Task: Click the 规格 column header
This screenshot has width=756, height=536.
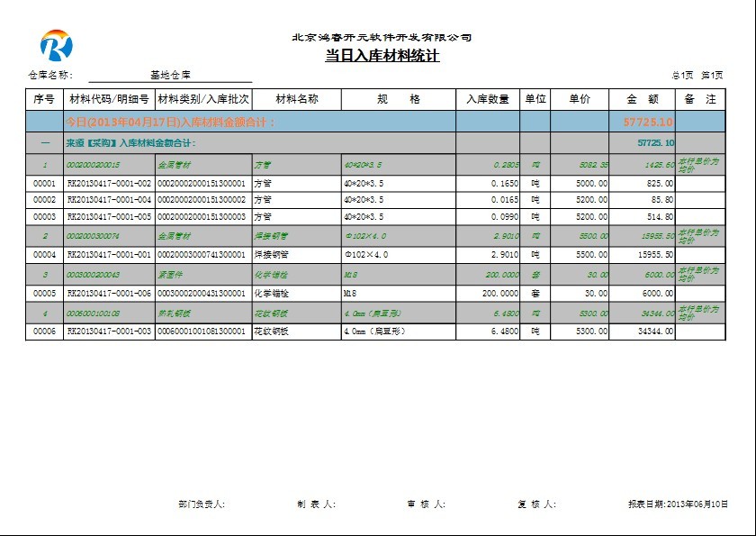Action: pyautogui.click(x=398, y=99)
